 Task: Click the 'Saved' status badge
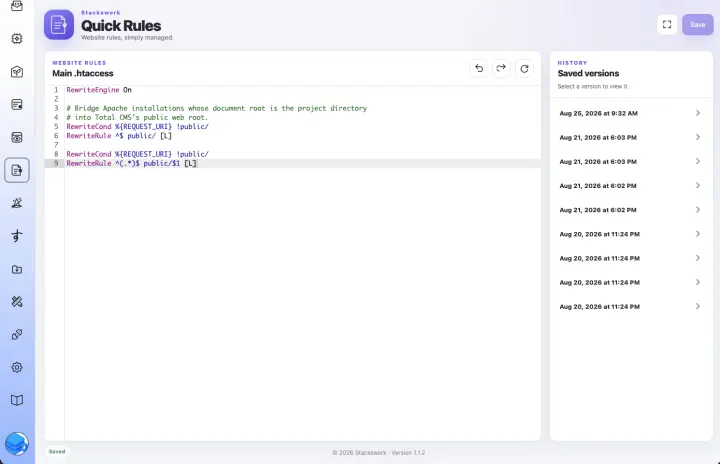click(x=57, y=452)
